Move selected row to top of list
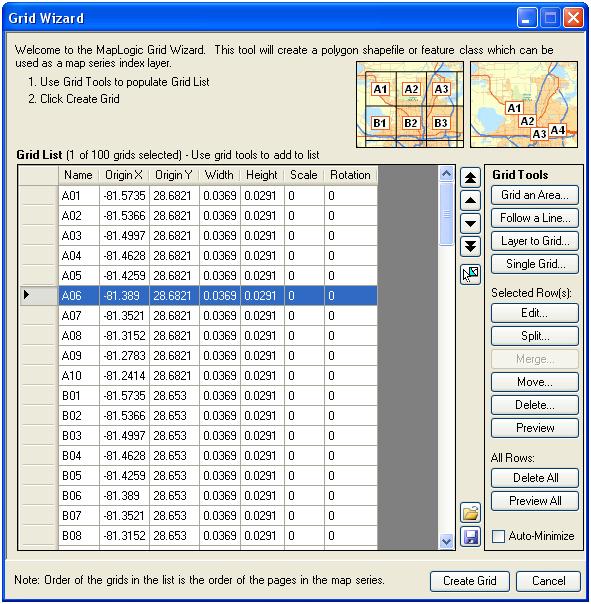Image resolution: width=591 pixels, height=604 pixels. click(x=470, y=178)
